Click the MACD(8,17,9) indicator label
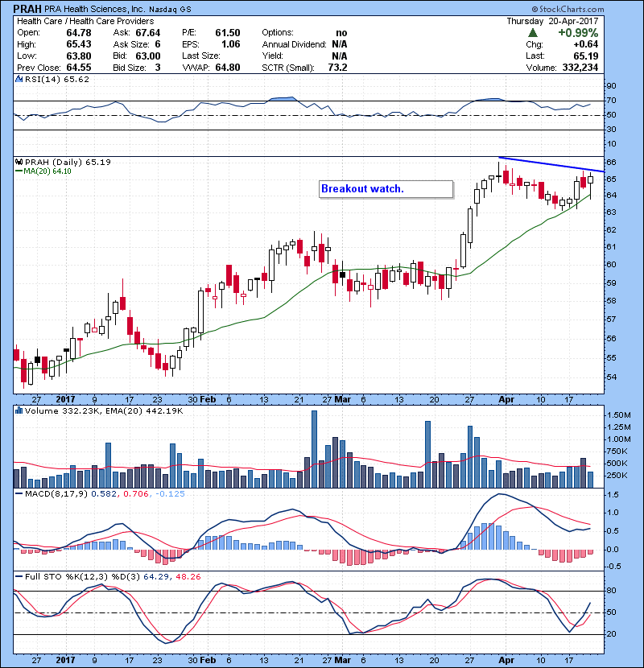Viewport: 644px width, 668px height. click(x=56, y=494)
